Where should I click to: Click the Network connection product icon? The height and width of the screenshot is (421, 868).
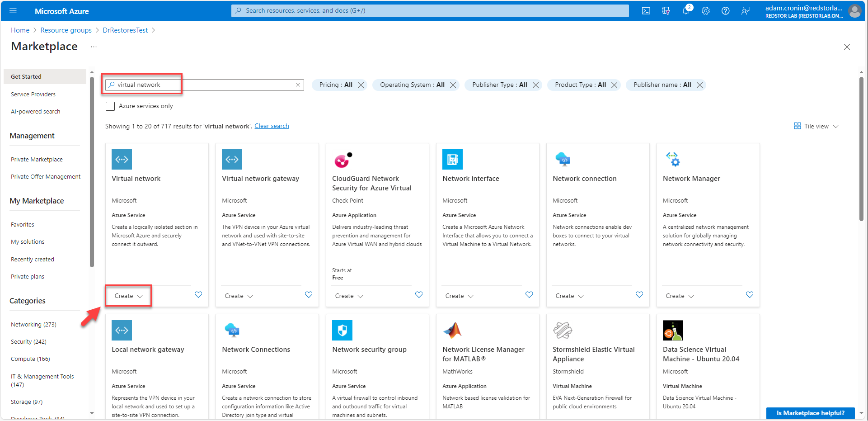563,159
